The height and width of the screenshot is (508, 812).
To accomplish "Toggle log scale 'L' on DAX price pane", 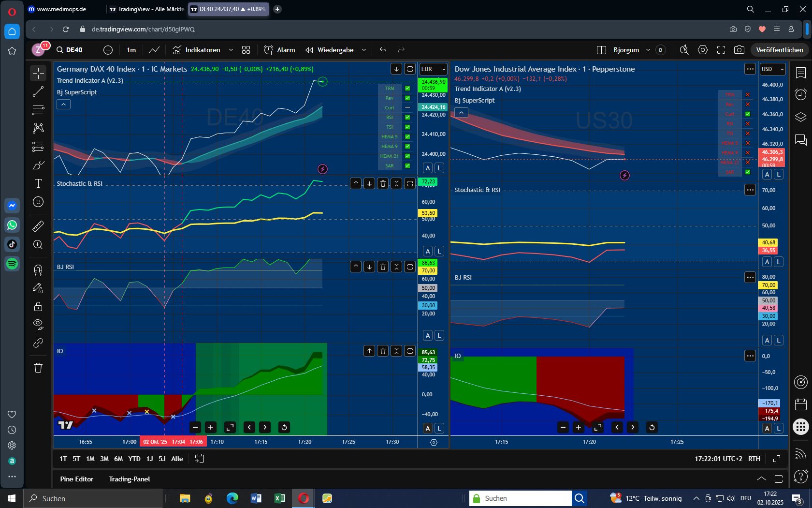I will (439, 168).
